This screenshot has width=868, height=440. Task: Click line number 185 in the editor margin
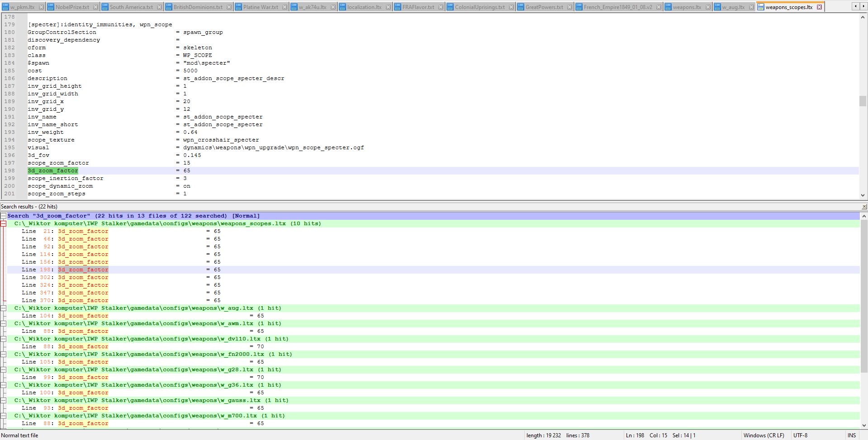pos(9,71)
